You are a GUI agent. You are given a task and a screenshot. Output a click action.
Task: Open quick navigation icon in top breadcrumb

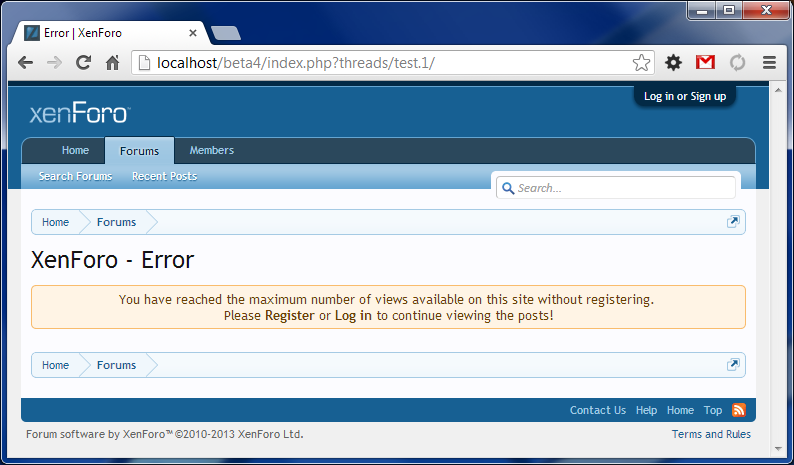(733, 222)
